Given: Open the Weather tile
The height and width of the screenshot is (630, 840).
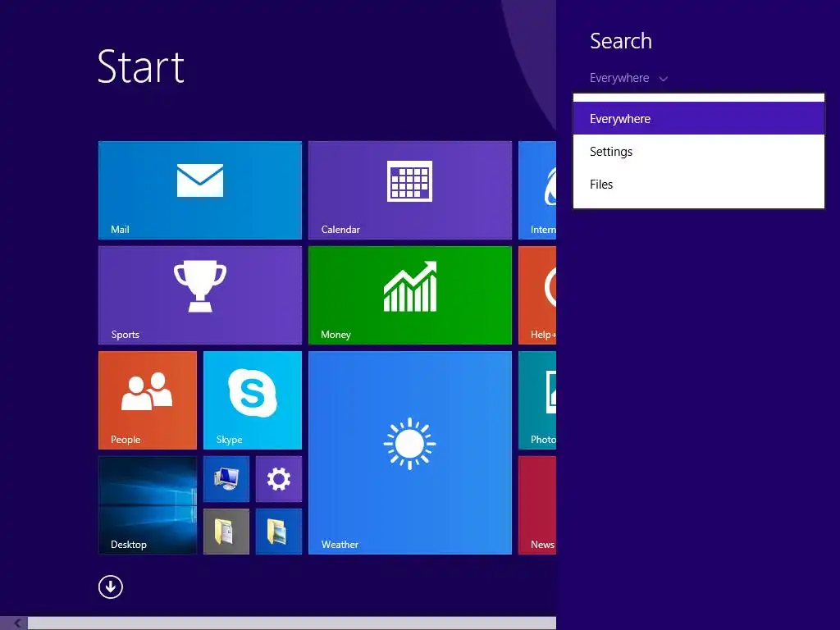Looking at the screenshot, I should [x=410, y=453].
